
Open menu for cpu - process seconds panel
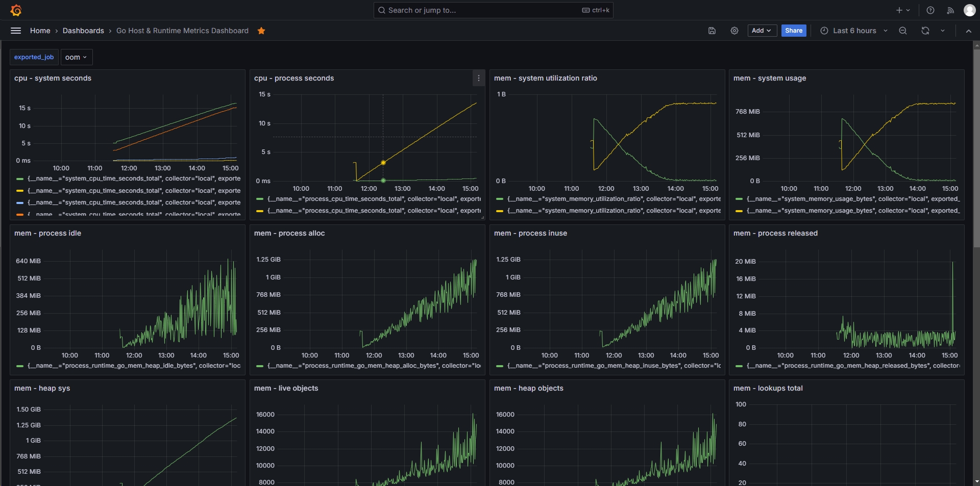[479, 78]
